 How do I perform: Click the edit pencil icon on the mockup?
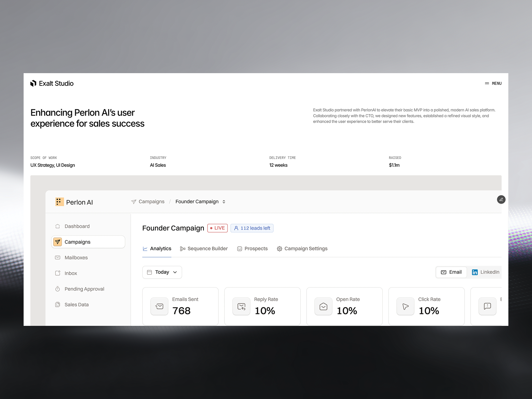click(x=501, y=199)
